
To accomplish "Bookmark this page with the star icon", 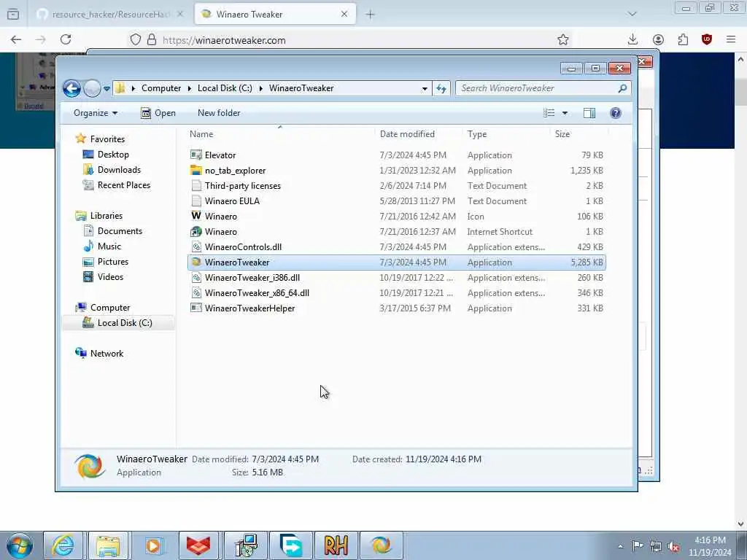I will (x=562, y=40).
